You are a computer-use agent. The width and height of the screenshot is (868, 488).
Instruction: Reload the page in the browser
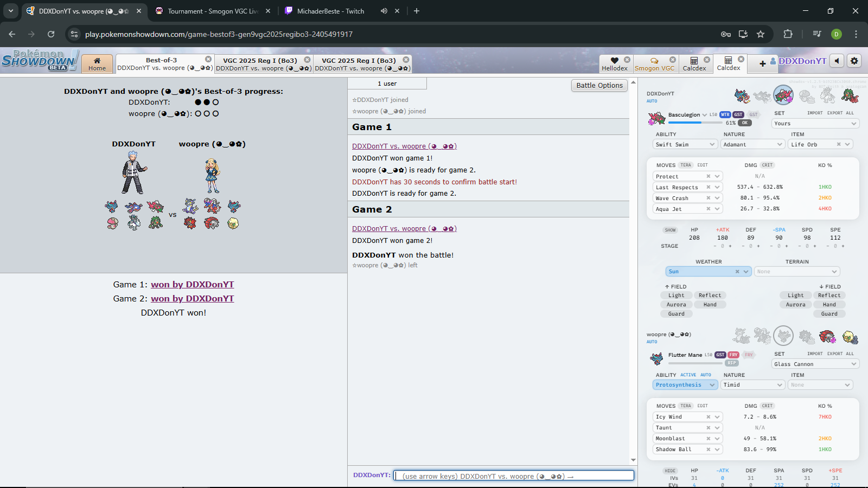(51, 34)
